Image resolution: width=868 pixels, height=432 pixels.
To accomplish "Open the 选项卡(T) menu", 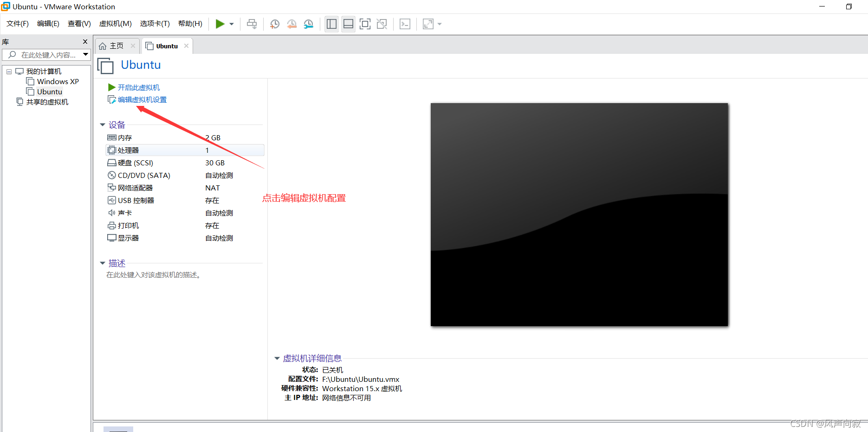I will coord(155,24).
